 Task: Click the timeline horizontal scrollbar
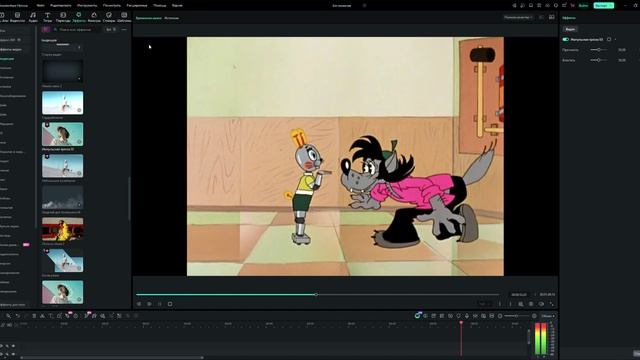(x=112, y=358)
